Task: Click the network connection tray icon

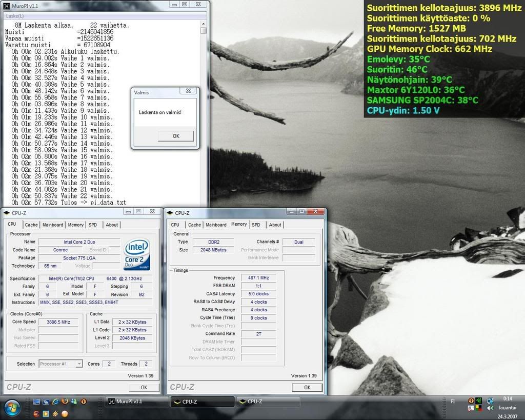Action: click(490, 401)
